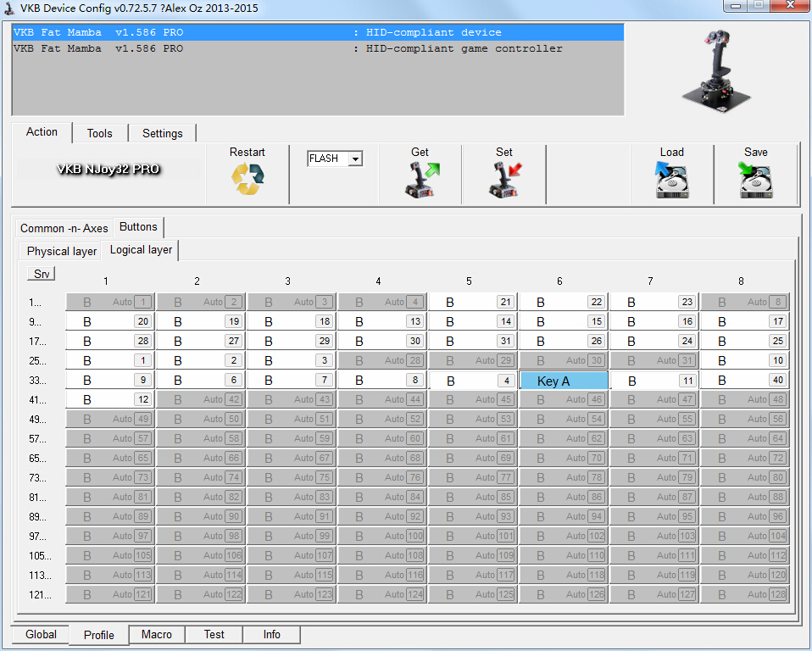The height and width of the screenshot is (651, 812).
Task: Click the Srv button
Action: tap(42, 274)
